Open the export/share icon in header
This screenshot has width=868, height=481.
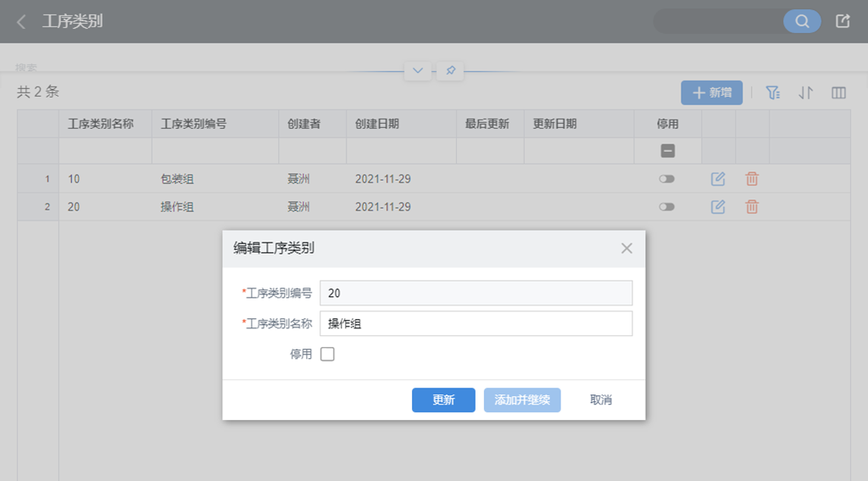point(843,21)
